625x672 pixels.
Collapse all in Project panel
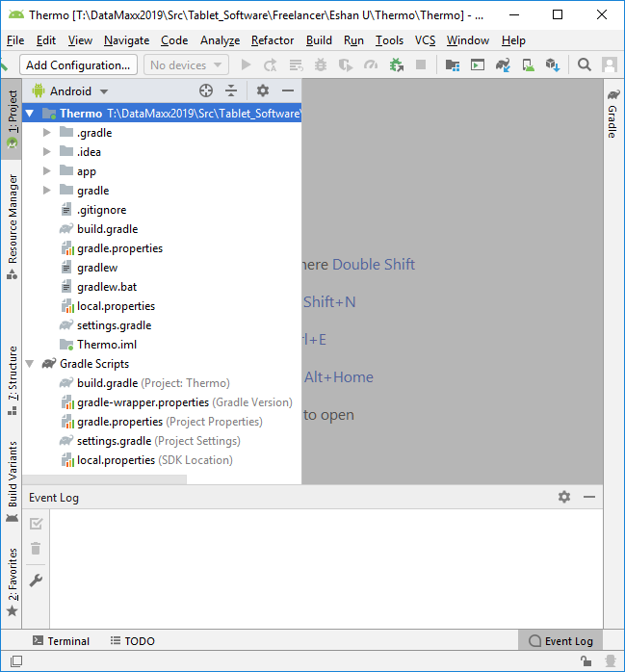231,90
